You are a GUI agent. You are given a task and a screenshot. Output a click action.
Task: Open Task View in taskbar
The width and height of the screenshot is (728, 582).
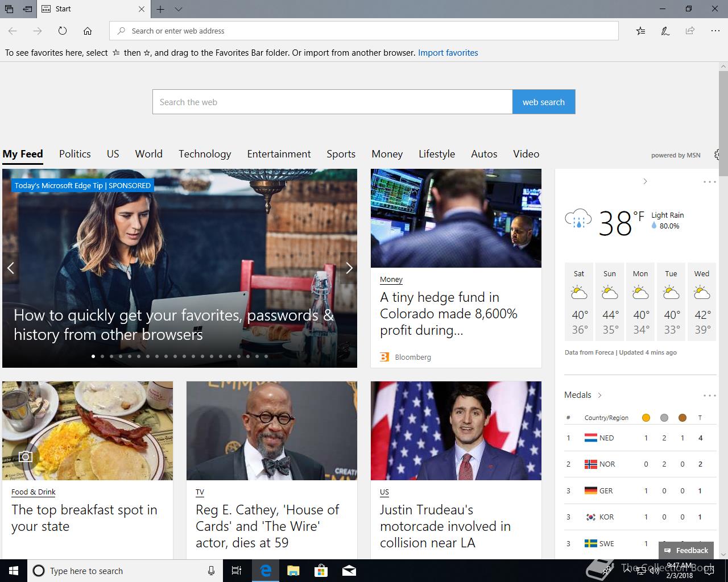237,571
